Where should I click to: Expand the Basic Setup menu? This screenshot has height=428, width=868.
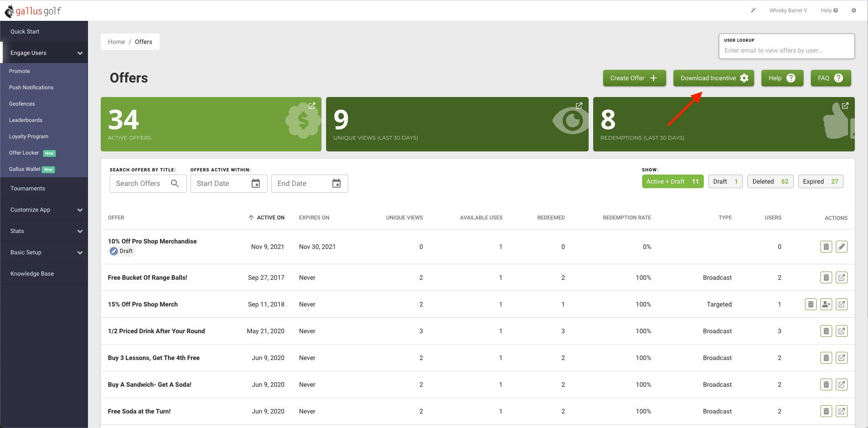point(44,252)
